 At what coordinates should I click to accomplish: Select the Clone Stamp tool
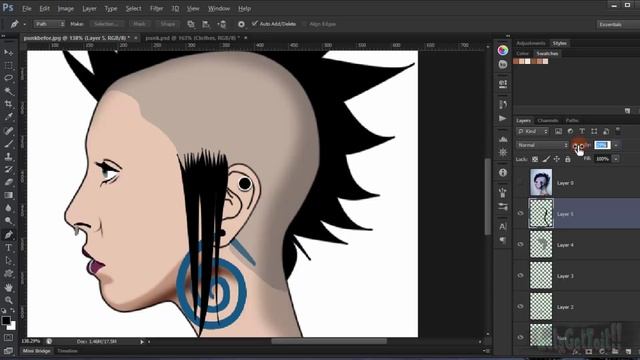point(9,156)
